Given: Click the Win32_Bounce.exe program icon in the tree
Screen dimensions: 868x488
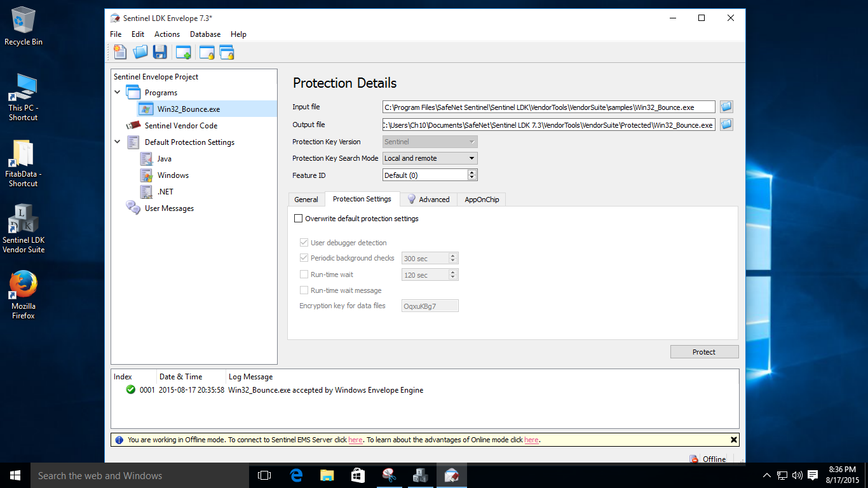Looking at the screenshot, I should (146, 109).
